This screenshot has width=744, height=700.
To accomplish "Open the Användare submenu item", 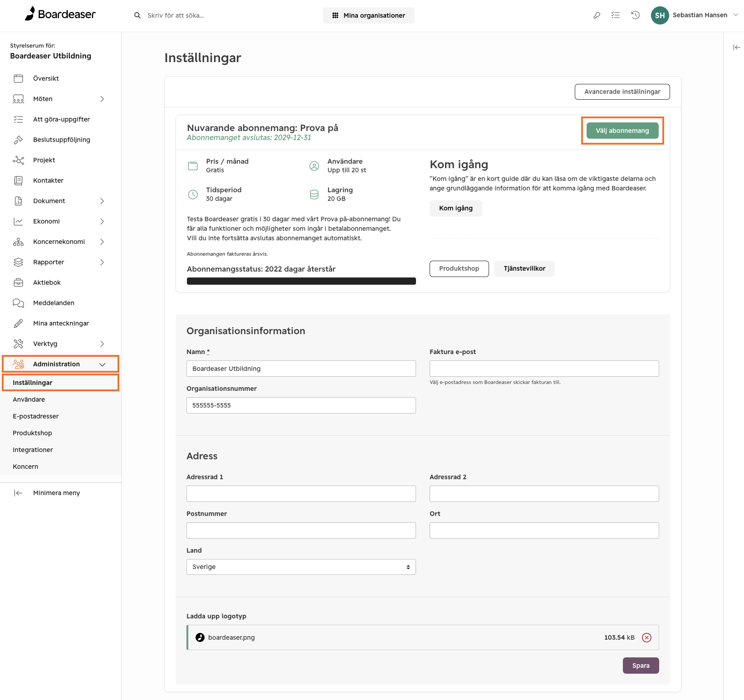I will [x=29, y=399].
